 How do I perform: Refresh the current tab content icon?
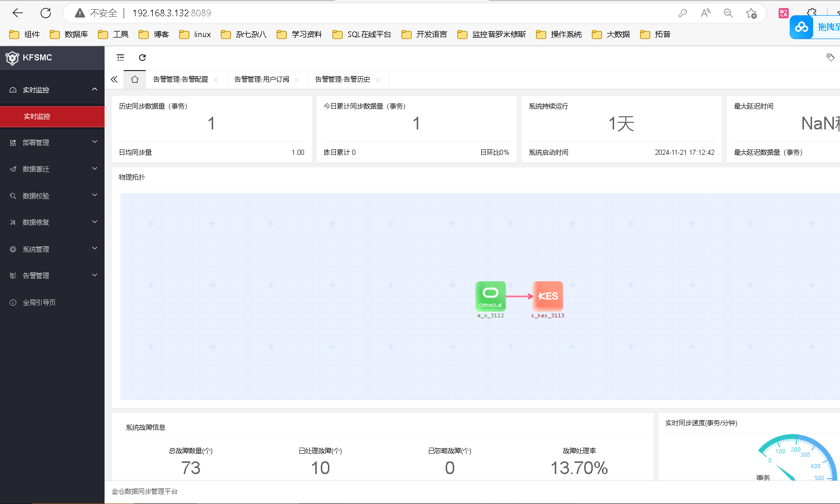tap(143, 57)
